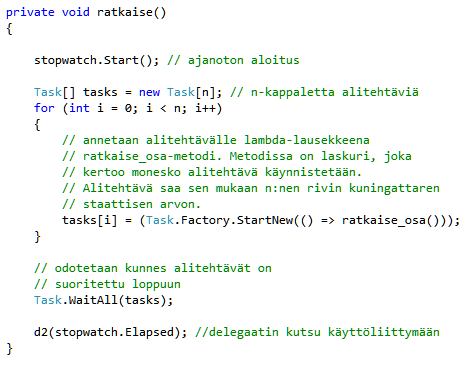Click the Factory.StartNew call
The width and height of the screenshot is (474, 368).
pos(237,220)
